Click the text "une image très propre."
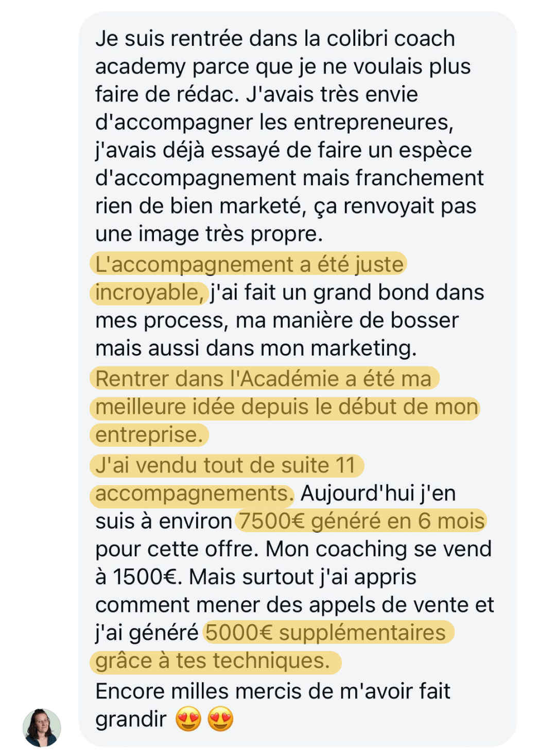The width and height of the screenshot is (556, 756). 209,234
